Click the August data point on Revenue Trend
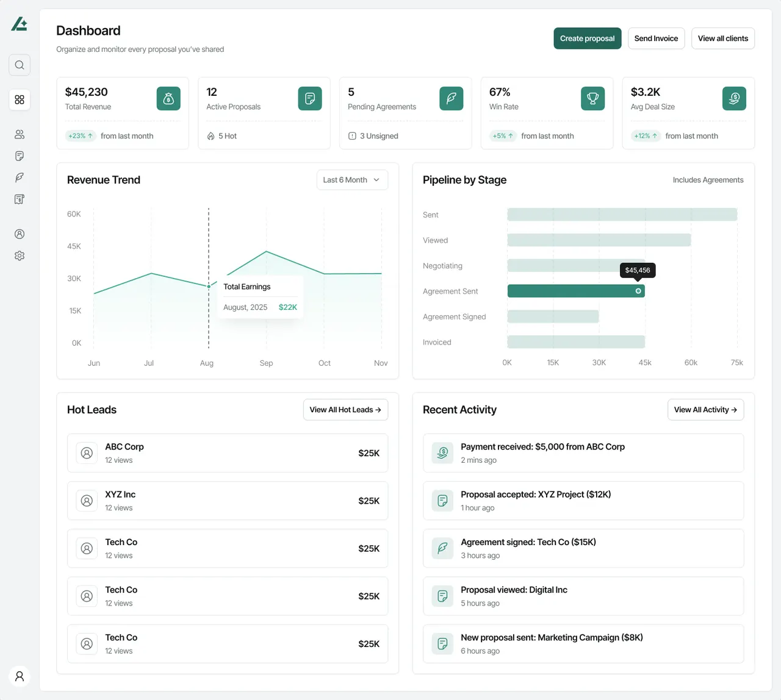The height and width of the screenshot is (700, 781). pyautogui.click(x=209, y=287)
